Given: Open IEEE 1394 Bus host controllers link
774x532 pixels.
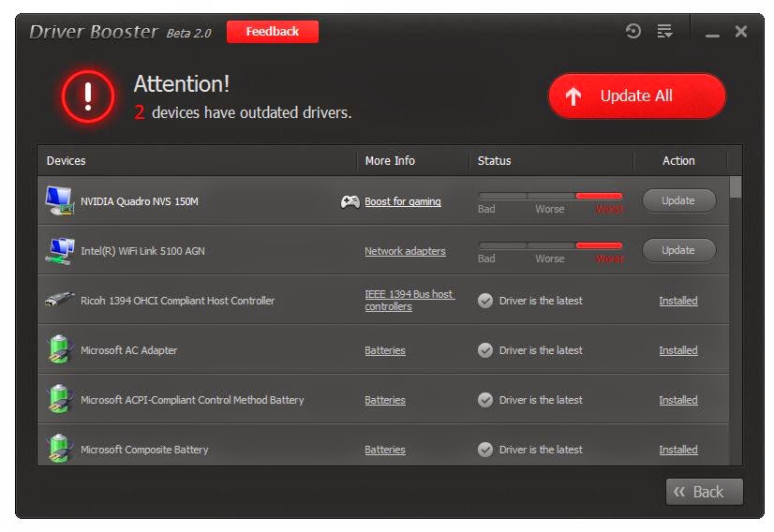Looking at the screenshot, I should pos(409,300).
